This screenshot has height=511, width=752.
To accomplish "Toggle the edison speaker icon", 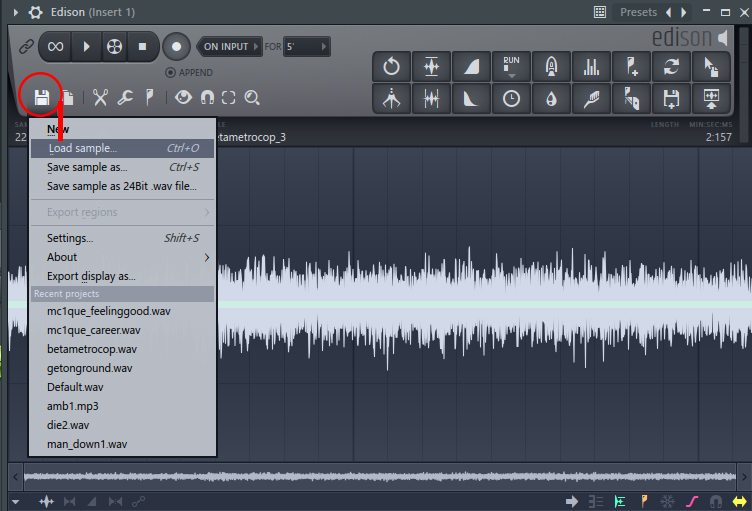I will coord(723,37).
